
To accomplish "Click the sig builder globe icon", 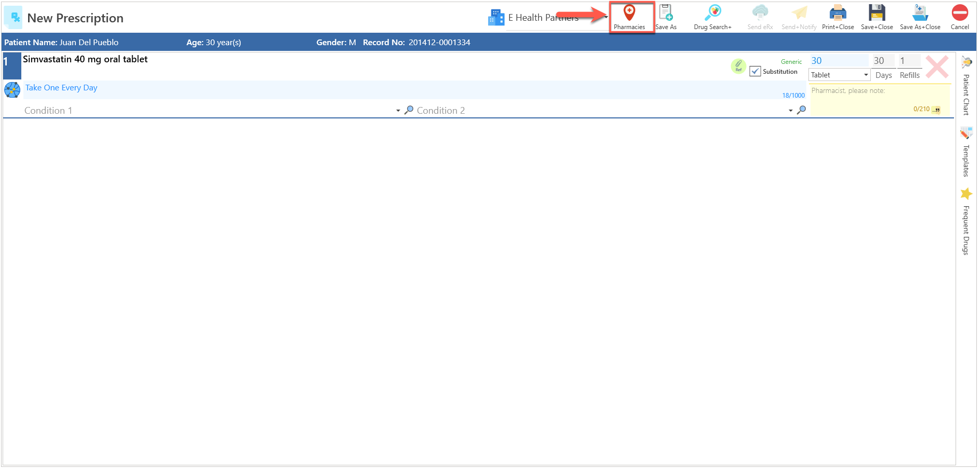I will pos(12,90).
